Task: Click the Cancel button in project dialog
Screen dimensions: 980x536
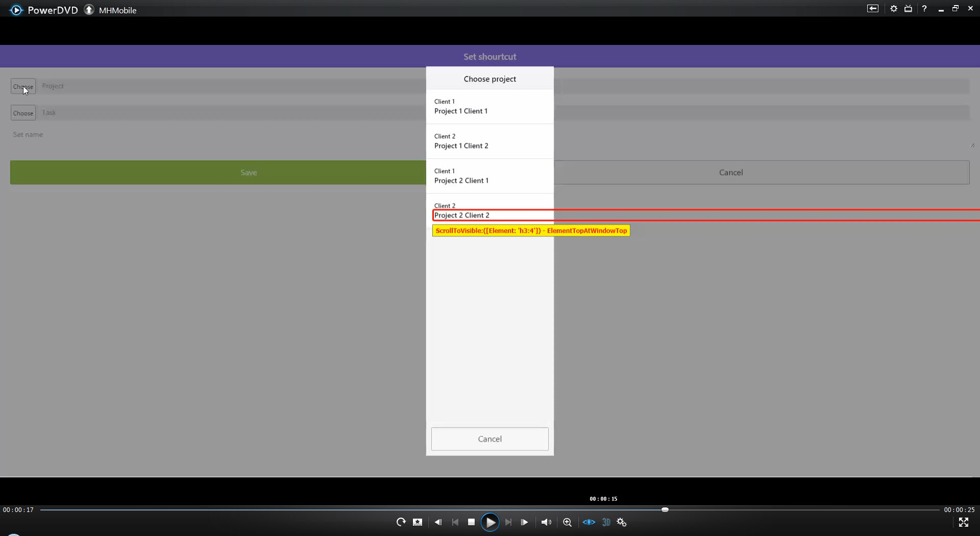Action: pyautogui.click(x=489, y=439)
